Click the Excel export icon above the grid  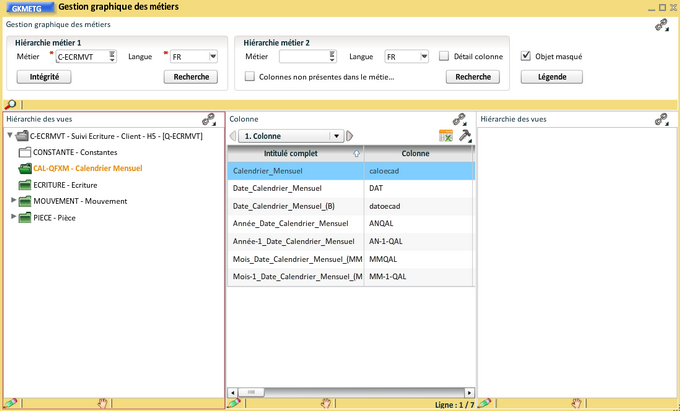[446, 136]
